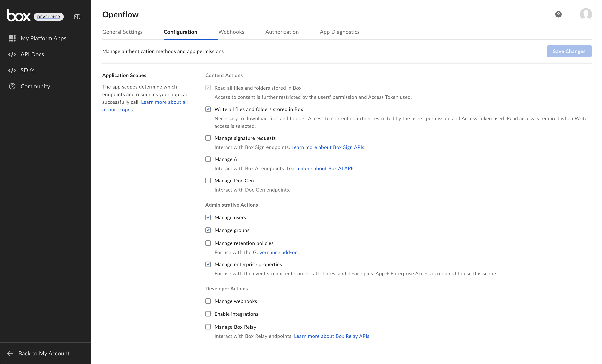The image size is (602, 364).
Task: Open My Platform Apps grid icon
Action: (12, 38)
